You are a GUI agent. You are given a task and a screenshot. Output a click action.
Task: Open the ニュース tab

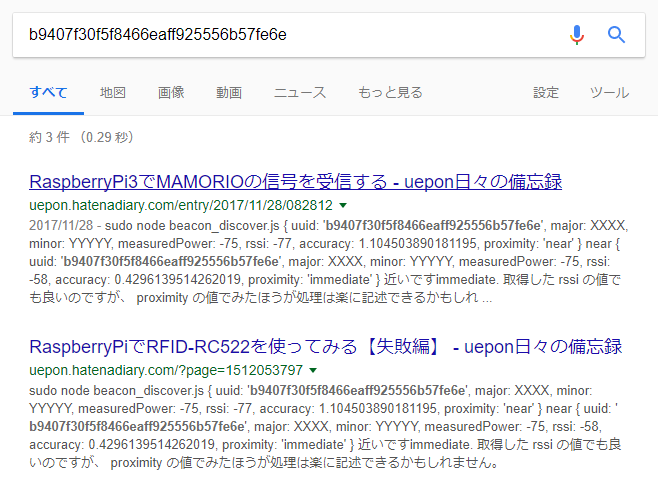300,93
